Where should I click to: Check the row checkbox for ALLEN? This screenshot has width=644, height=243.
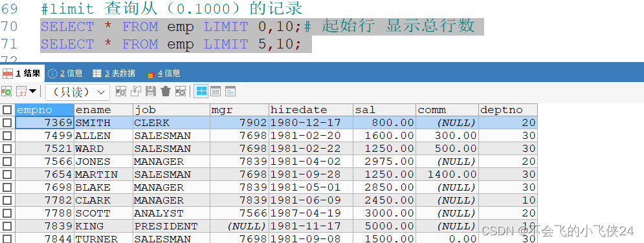tap(6, 136)
